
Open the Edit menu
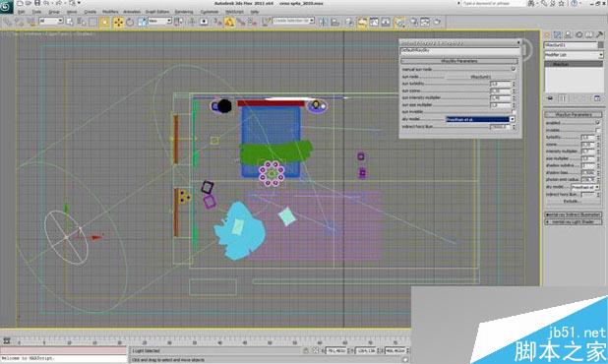tap(22, 12)
